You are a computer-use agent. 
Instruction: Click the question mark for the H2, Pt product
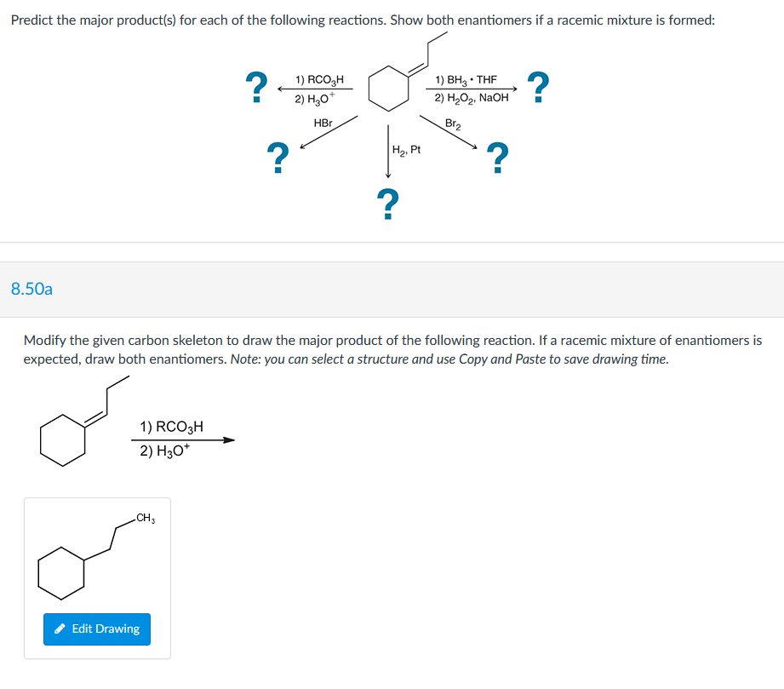point(388,204)
